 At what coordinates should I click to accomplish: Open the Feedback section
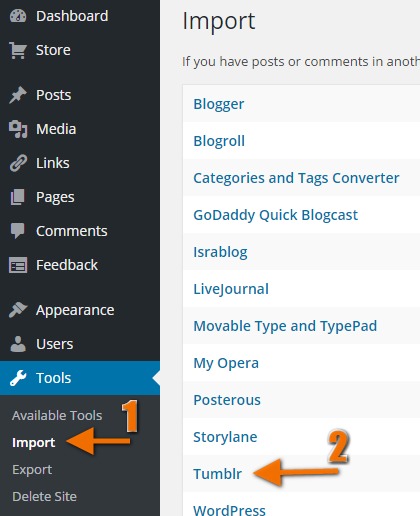(67, 265)
